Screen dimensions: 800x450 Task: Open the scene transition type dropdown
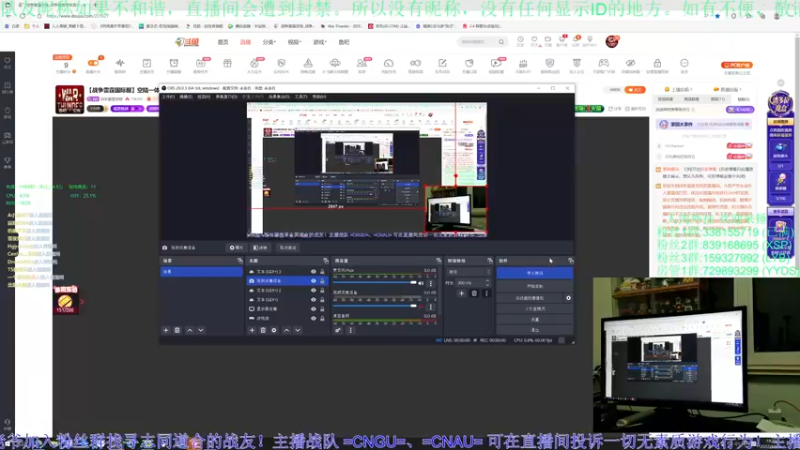point(469,272)
